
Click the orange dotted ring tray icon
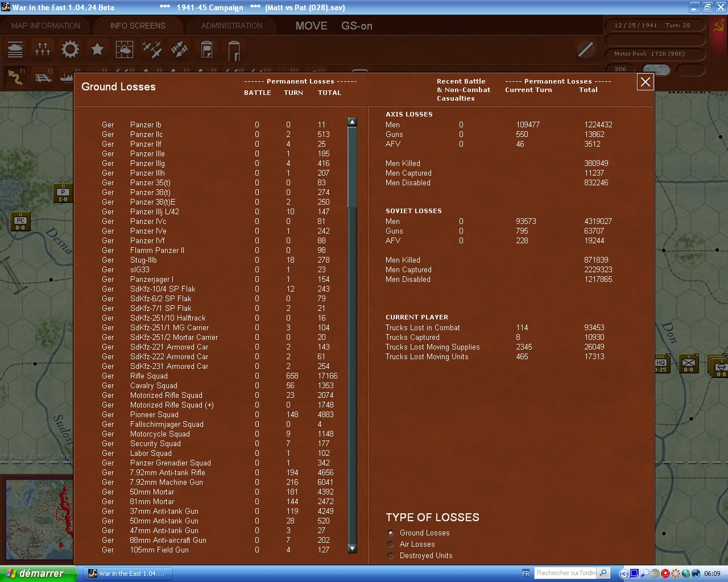coord(676,573)
